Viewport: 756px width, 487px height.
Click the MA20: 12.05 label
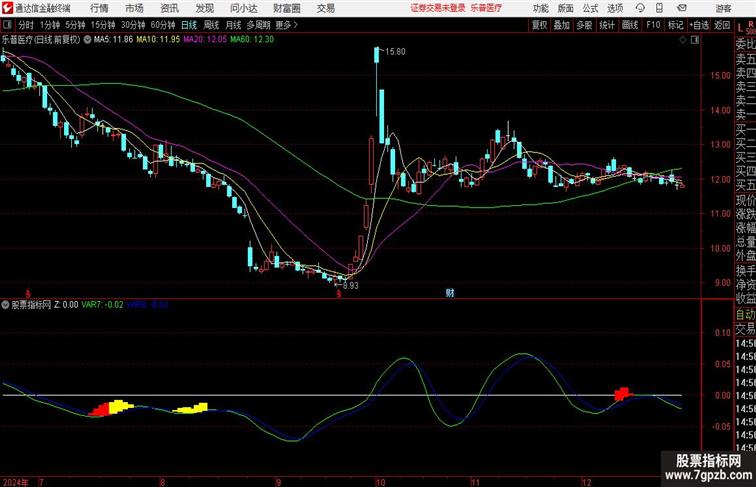pyautogui.click(x=205, y=40)
